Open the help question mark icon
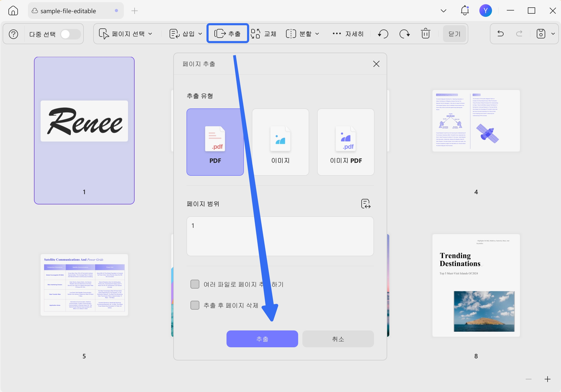Screen dimensions: 561x392 [x=13, y=34]
